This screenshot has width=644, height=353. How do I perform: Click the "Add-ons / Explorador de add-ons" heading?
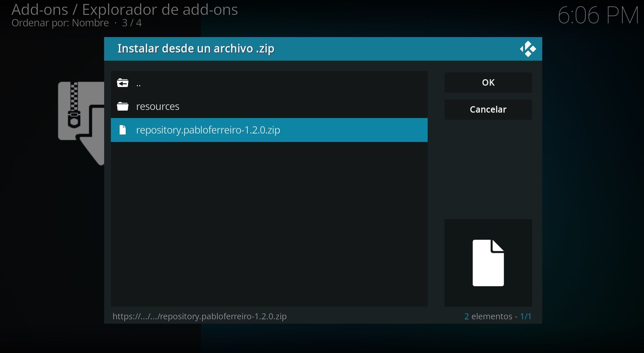click(125, 9)
